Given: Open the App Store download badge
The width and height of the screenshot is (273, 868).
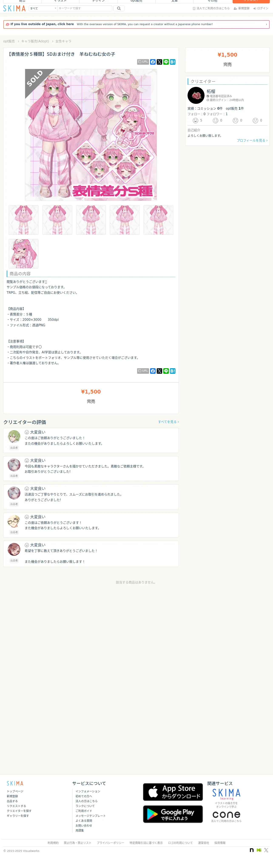Looking at the screenshot, I should 173,792.
